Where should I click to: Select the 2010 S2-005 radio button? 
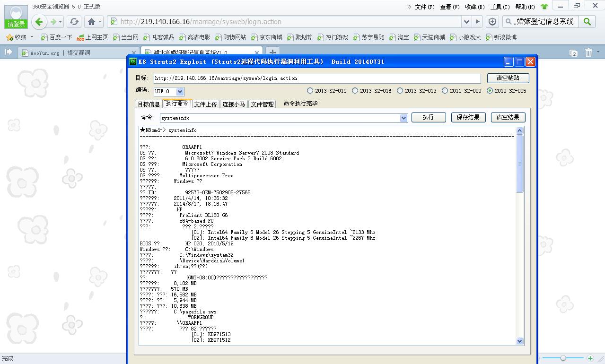490,91
